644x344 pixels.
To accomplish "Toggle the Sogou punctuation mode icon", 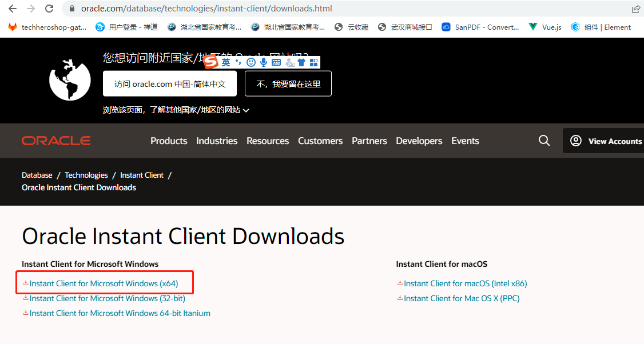I will pyautogui.click(x=238, y=62).
